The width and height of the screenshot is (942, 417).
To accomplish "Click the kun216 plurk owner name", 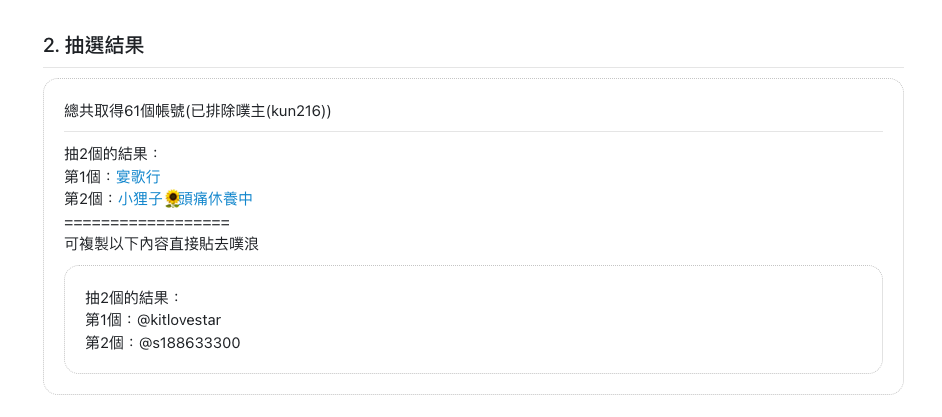I will point(295,111).
